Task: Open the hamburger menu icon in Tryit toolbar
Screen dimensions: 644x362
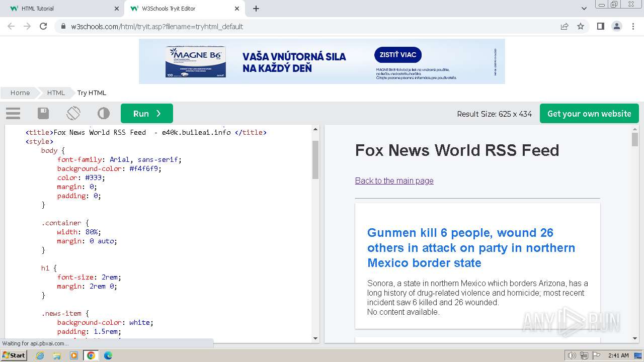Action: tap(13, 114)
